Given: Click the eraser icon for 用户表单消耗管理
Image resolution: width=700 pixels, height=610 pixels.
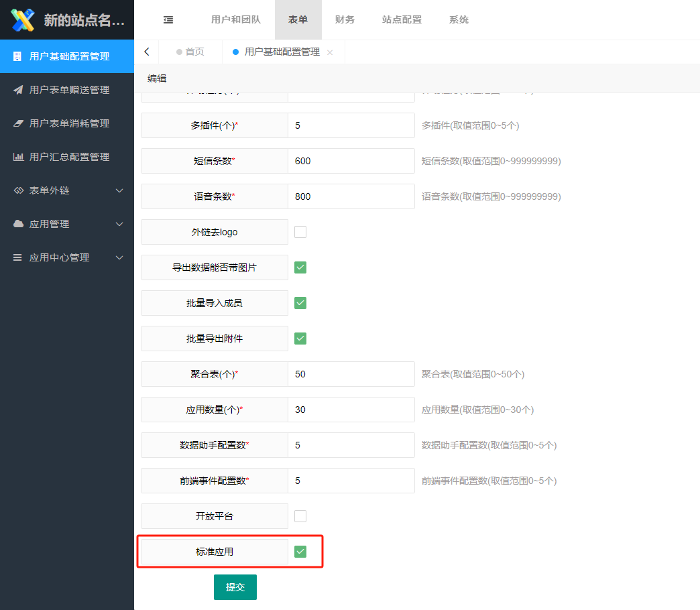Looking at the screenshot, I should pyautogui.click(x=18, y=123).
